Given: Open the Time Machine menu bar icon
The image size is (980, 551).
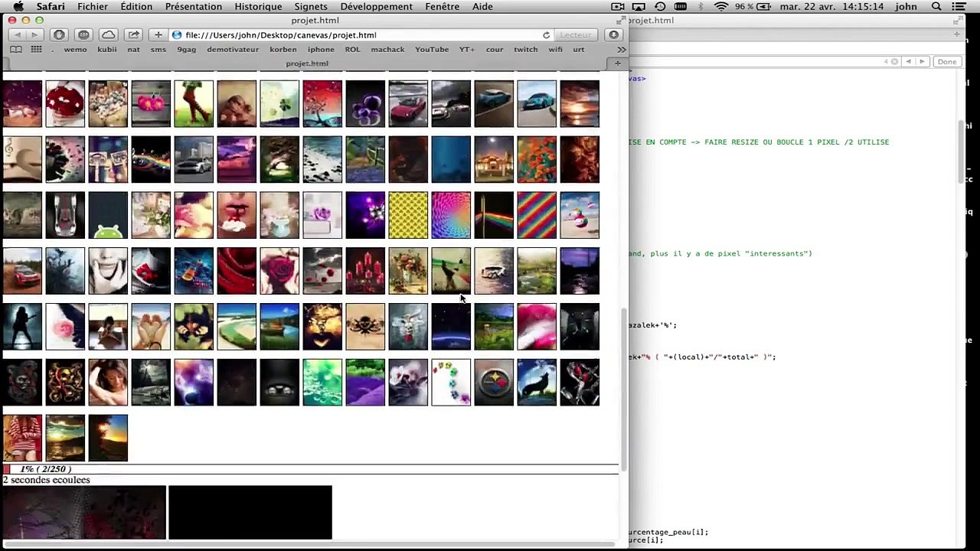Looking at the screenshot, I should point(660,7).
